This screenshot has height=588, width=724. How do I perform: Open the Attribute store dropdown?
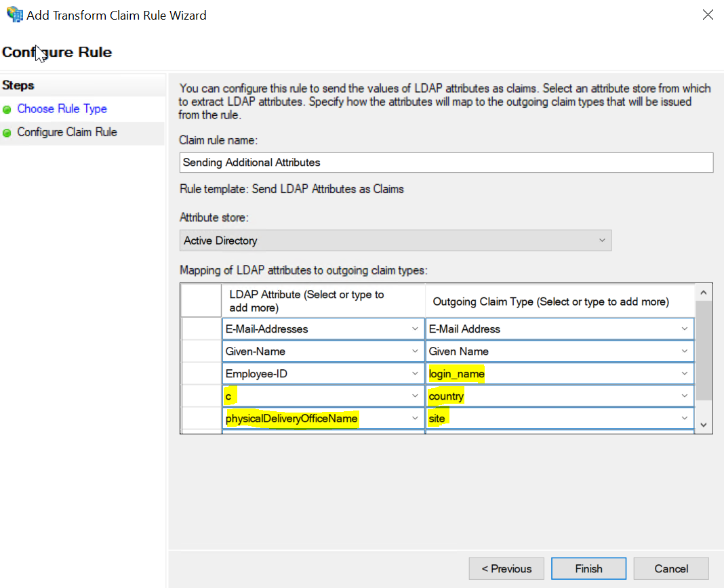(x=395, y=240)
